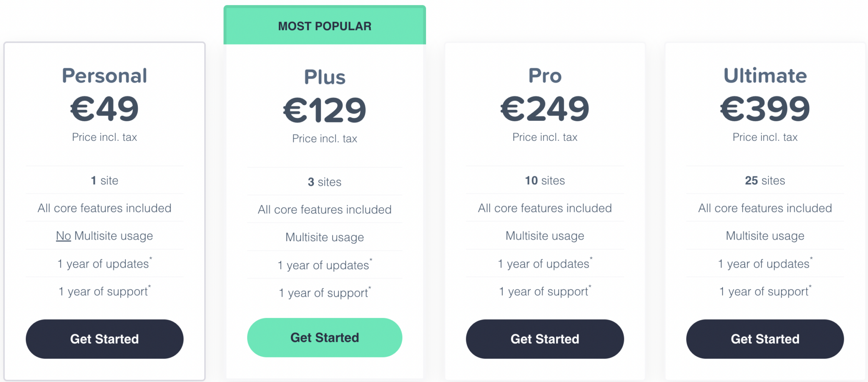The height and width of the screenshot is (382, 868).
Task: Click the 25 sites text in Ultimate
Action: (765, 181)
